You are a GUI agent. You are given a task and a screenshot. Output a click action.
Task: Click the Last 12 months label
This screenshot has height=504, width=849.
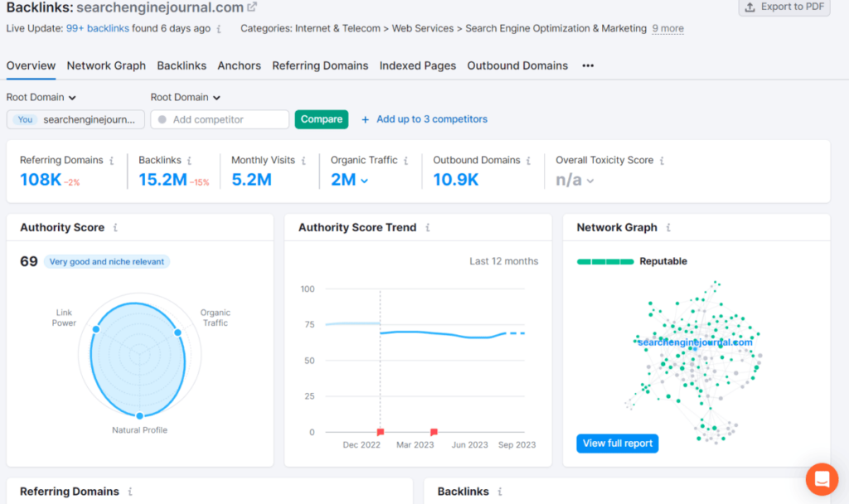coord(503,261)
